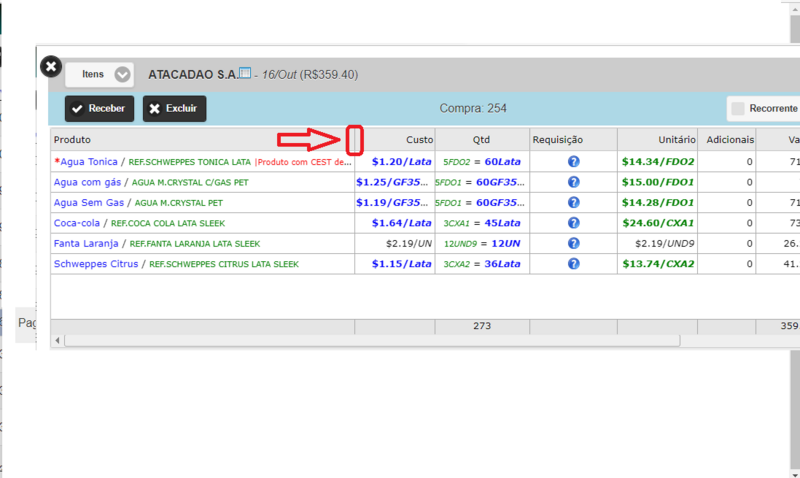Screen dimensions: 800x478
Task: Click quantity 60Lata in Agua Tonica row
Action: [503, 162]
